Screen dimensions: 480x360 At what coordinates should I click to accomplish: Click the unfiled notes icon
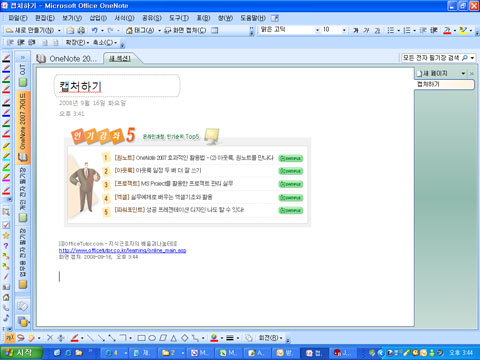point(23,306)
